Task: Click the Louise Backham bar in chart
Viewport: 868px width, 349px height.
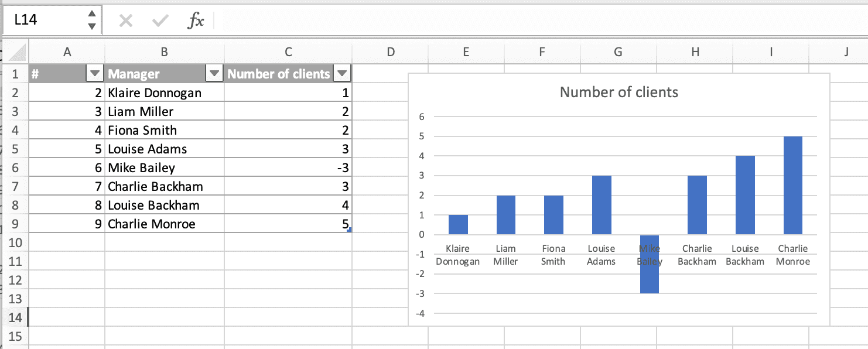Action: click(x=744, y=195)
